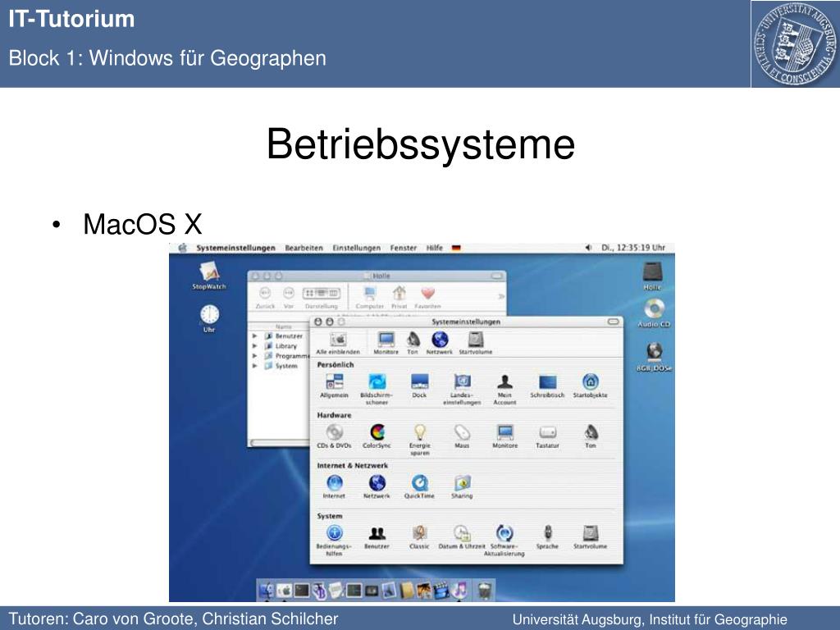Open Monitore in Hardware section
Screen dimensions: 840x630
pyautogui.click(x=505, y=436)
